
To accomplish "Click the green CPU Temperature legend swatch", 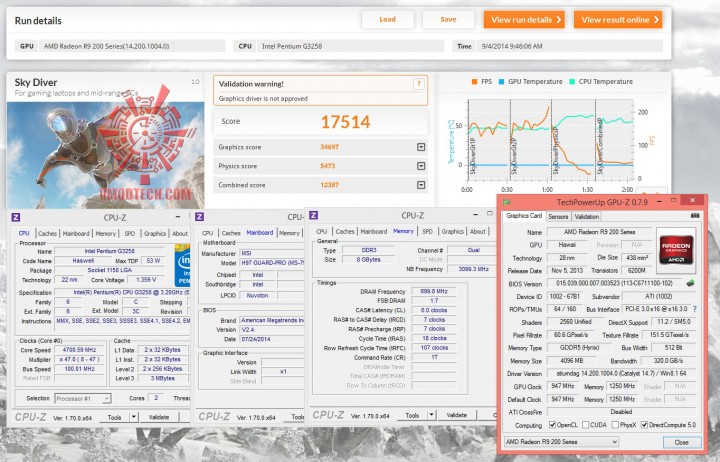I will point(572,82).
